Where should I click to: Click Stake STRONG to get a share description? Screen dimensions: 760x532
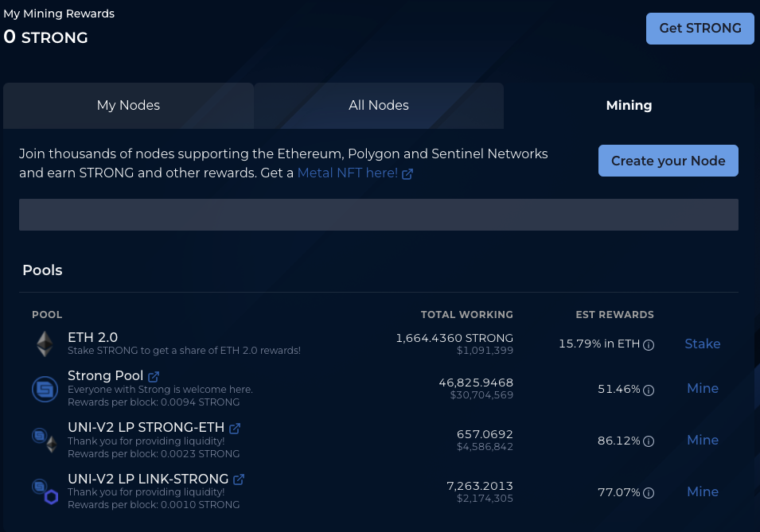coord(184,351)
